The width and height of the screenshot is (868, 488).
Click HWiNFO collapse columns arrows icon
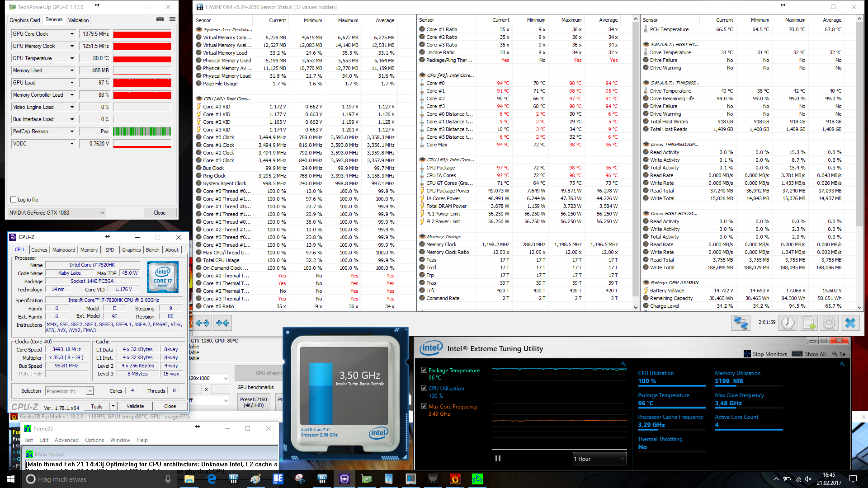click(x=222, y=323)
